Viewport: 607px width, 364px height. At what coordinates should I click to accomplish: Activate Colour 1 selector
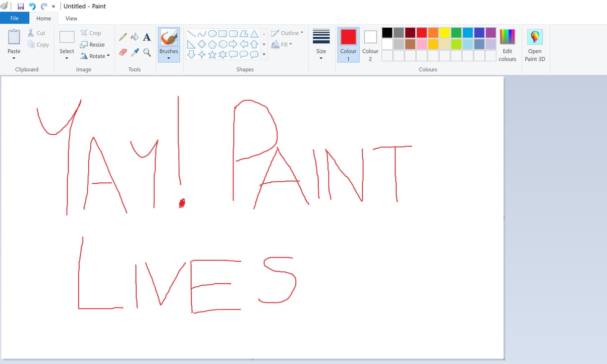click(348, 45)
